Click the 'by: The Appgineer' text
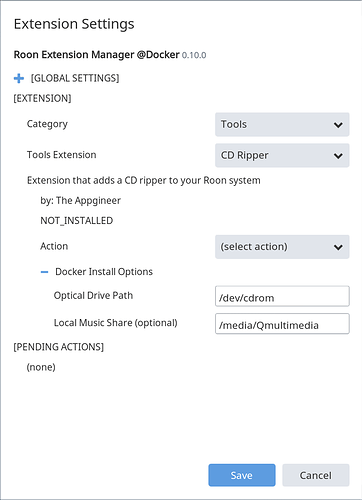This screenshot has height=500, width=362. coord(80,201)
